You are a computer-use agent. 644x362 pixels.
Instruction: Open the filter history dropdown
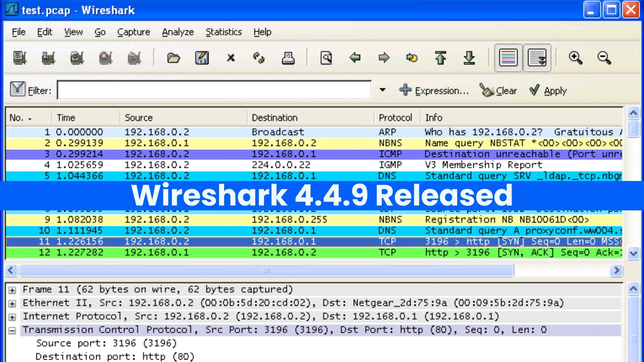(x=382, y=90)
